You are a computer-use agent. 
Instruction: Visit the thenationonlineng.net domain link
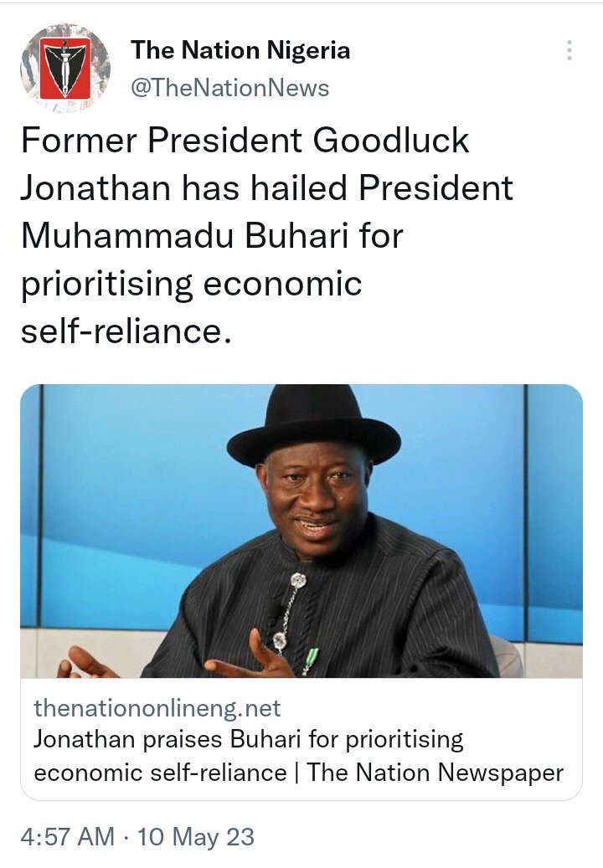[157, 709]
